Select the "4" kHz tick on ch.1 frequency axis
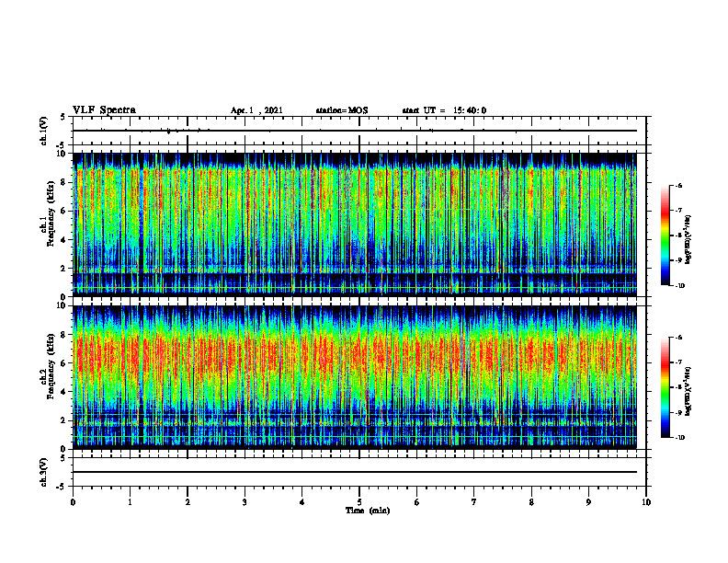The width and height of the screenshot is (728, 563). pos(63,240)
